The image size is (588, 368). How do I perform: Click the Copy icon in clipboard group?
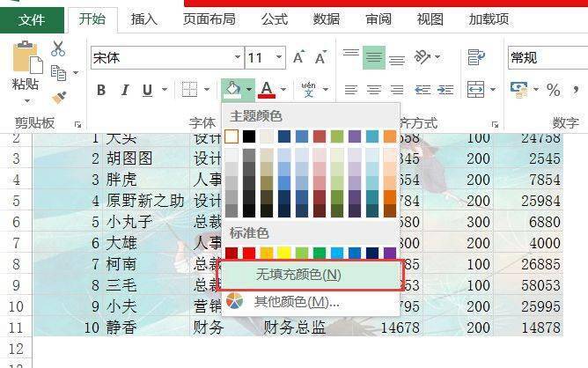[x=58, y=73]
